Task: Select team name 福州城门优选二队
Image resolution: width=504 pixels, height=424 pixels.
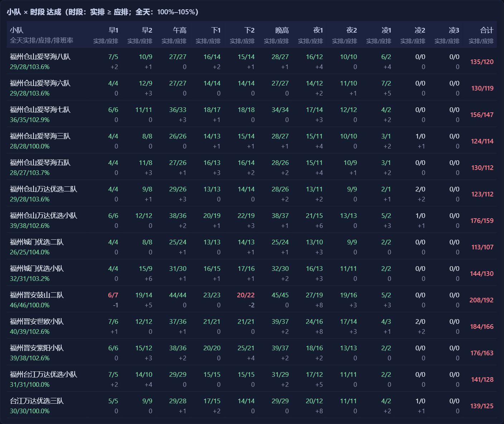Action: tap(37, 242)
